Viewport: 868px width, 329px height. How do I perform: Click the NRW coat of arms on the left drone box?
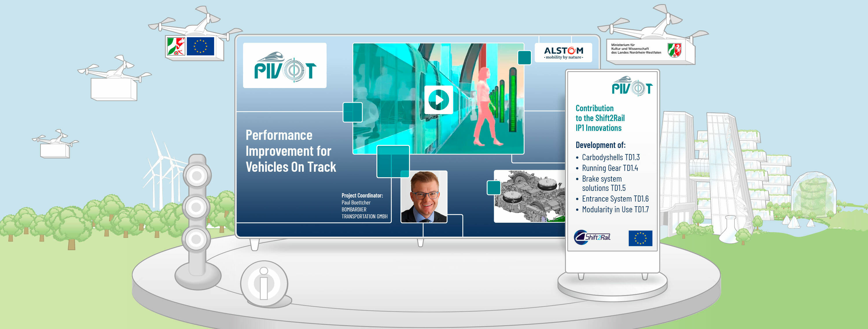pyautogui.click(x=176, y=46)
